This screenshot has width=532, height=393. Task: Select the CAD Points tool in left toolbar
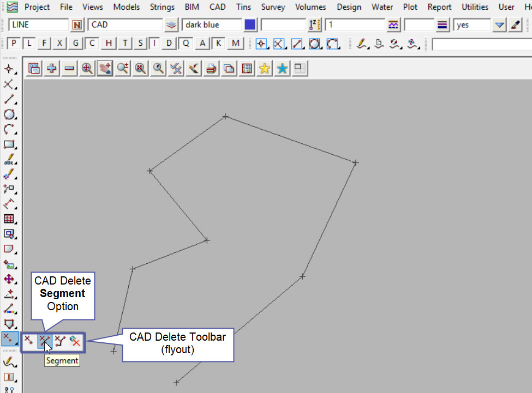tap(9, 69)
